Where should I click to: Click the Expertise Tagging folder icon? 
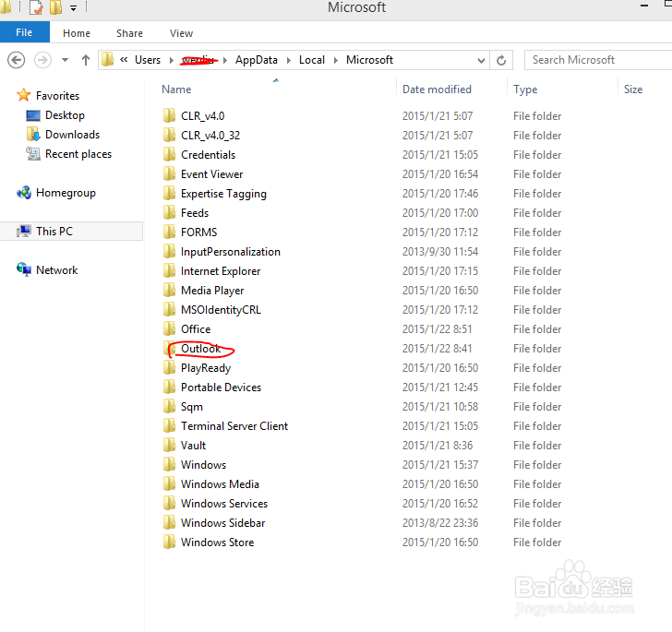(x=169, y=193)
